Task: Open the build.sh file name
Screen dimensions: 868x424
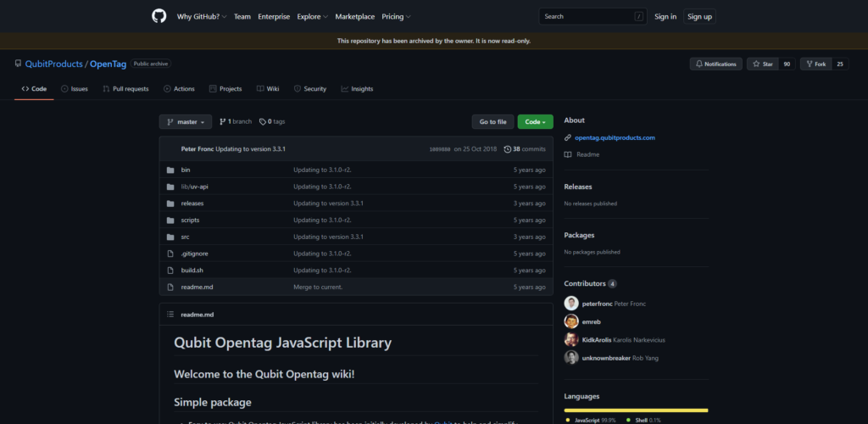Action: (192, 271)
